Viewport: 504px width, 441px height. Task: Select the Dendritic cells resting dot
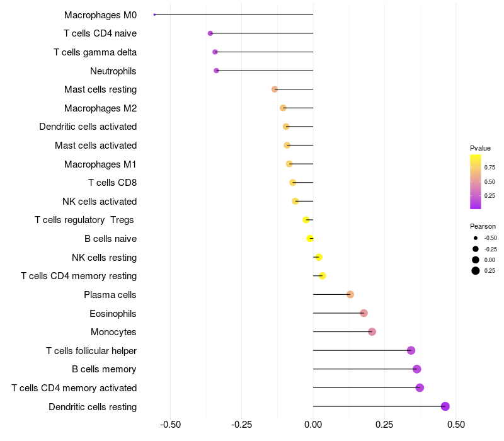point(445,406)
